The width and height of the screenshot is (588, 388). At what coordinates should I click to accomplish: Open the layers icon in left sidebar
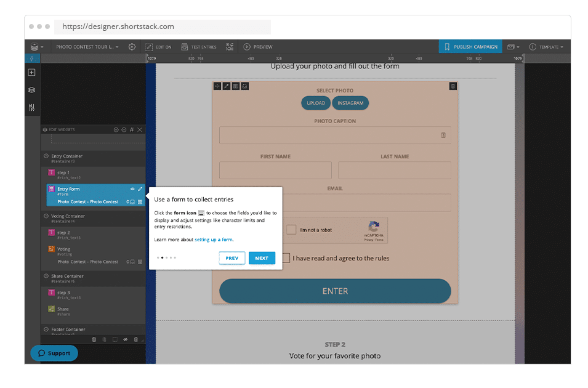(32, 90)
